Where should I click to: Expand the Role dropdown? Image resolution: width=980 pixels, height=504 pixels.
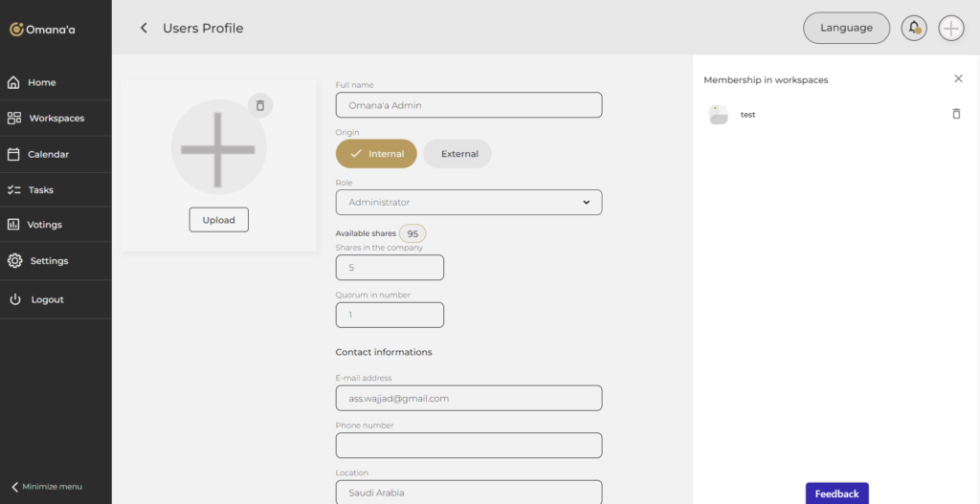[x=469, y=203]
